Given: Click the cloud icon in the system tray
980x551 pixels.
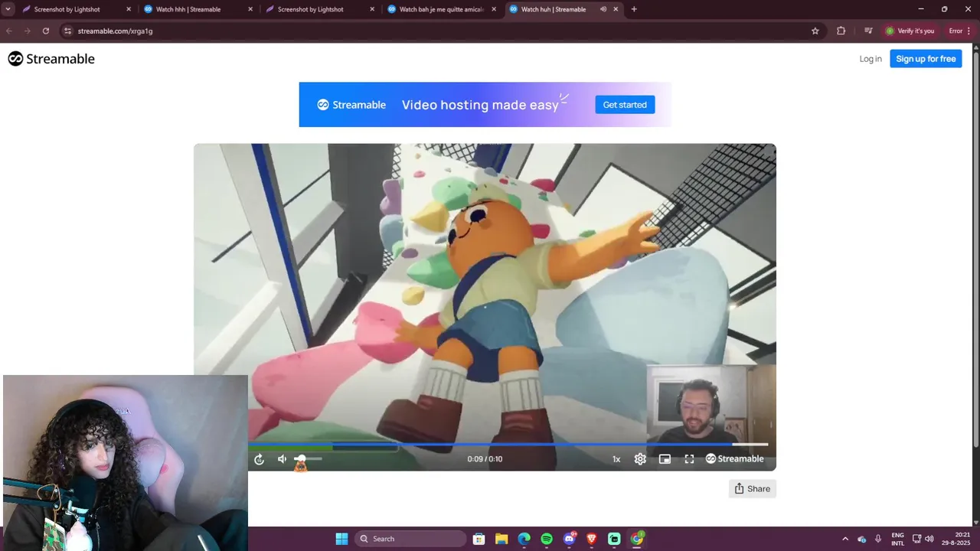Looking at the screenshot, I should (x=862, y=539).
